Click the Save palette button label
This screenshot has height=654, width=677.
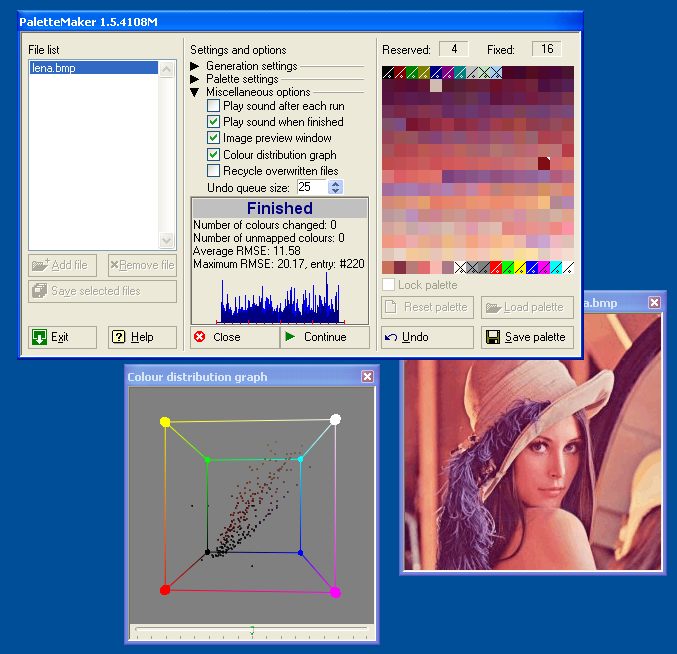pos(535,337)
